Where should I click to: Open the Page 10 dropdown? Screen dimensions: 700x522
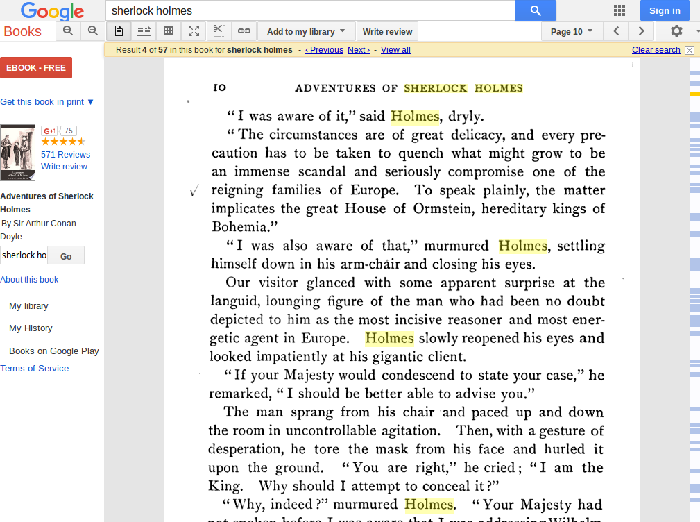click(571, 32)
